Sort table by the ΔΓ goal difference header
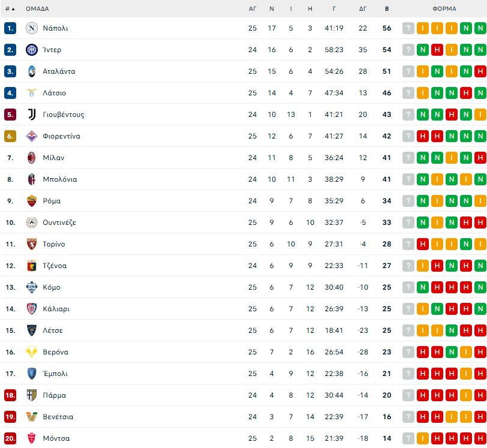Screen dimensions: 487x448 363,9
